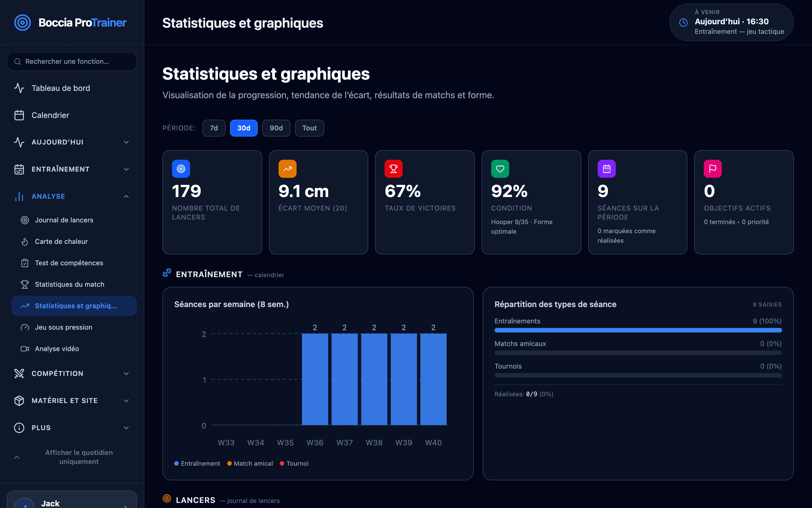Click the Statistiques du match trophy icon

(x=25, y=284)
